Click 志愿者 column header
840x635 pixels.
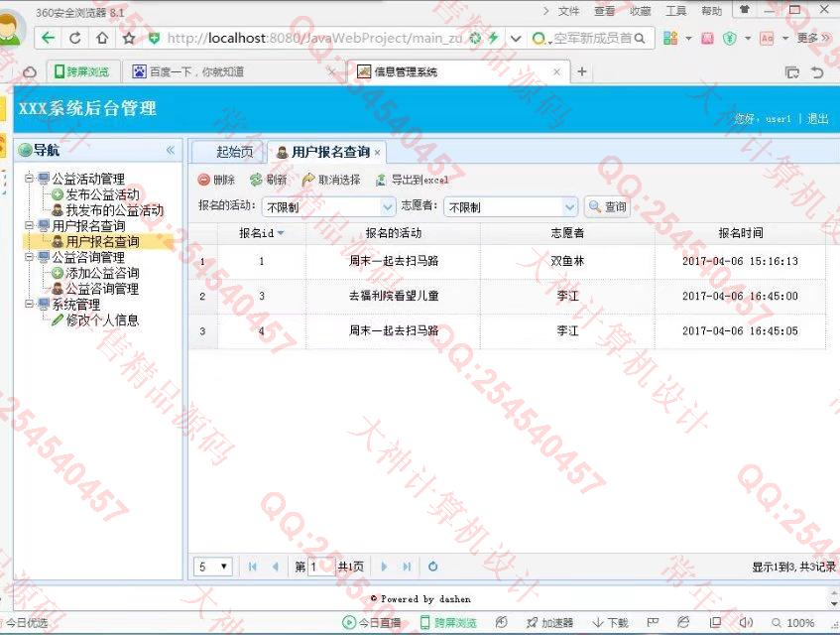(x=567, y=233)
